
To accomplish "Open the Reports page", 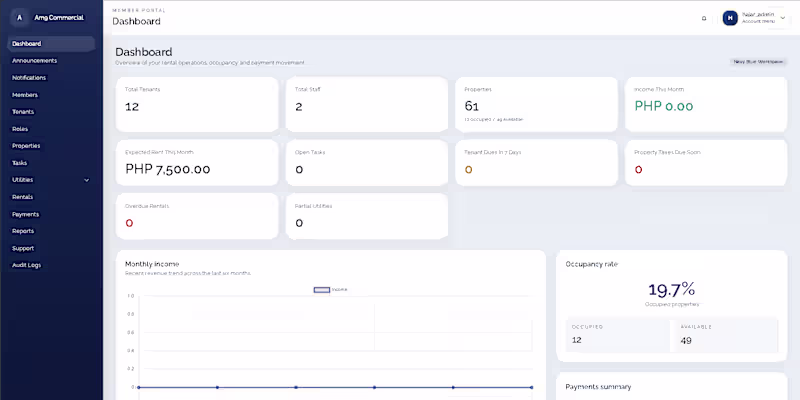I will point(23,231).
